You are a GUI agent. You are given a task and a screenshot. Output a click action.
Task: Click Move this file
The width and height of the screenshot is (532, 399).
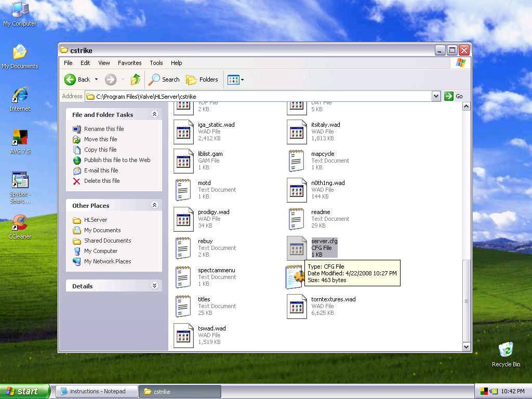point(100,139)
